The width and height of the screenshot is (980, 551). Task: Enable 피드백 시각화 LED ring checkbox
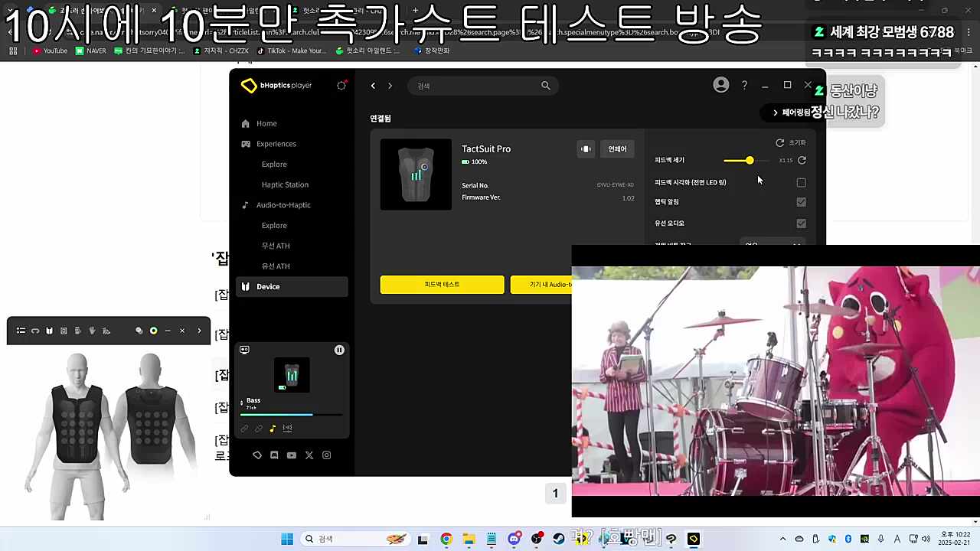[802, 183]
